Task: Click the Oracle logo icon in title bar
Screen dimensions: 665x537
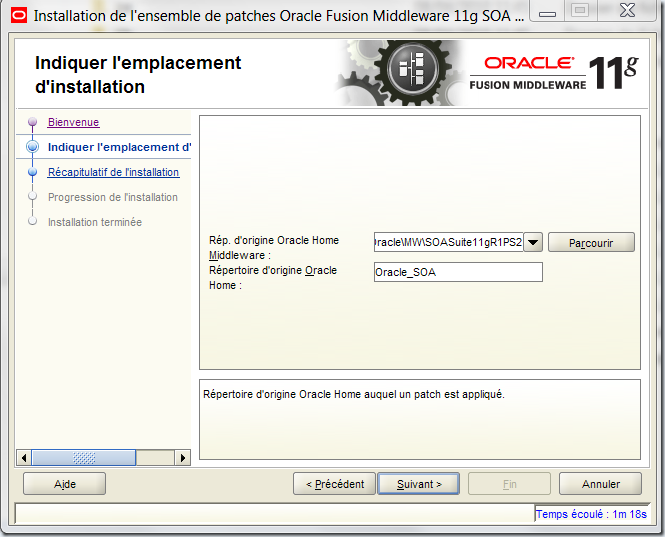Action: 19,16
